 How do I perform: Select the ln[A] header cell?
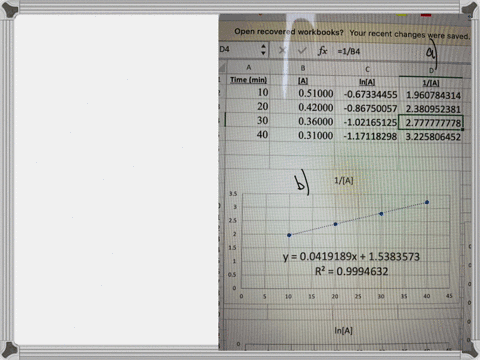[367, 82]
